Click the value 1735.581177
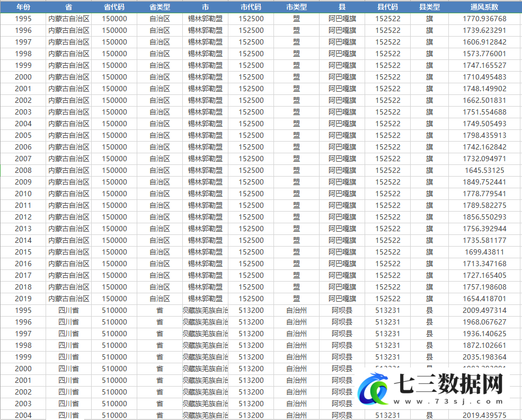522x420 pixels. pos(485,240)
